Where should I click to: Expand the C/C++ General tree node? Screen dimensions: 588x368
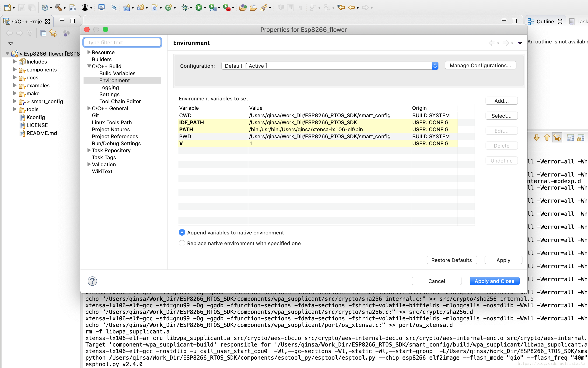89,108
